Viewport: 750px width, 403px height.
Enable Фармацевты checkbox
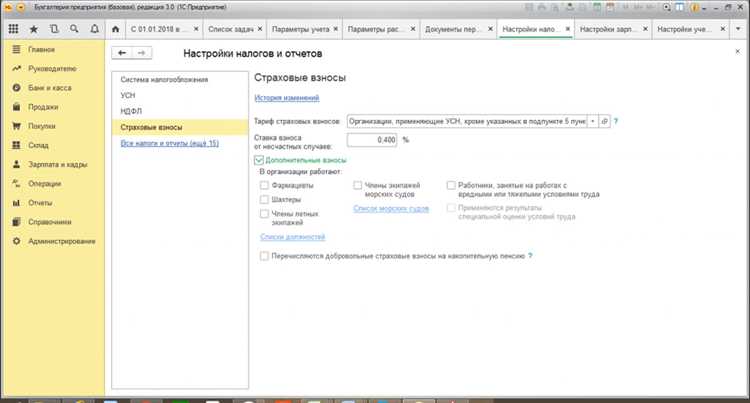coord(264,185)
